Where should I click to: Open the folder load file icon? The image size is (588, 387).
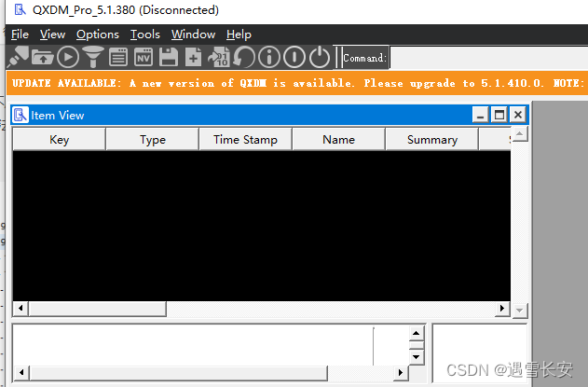(x=43, y=58)
